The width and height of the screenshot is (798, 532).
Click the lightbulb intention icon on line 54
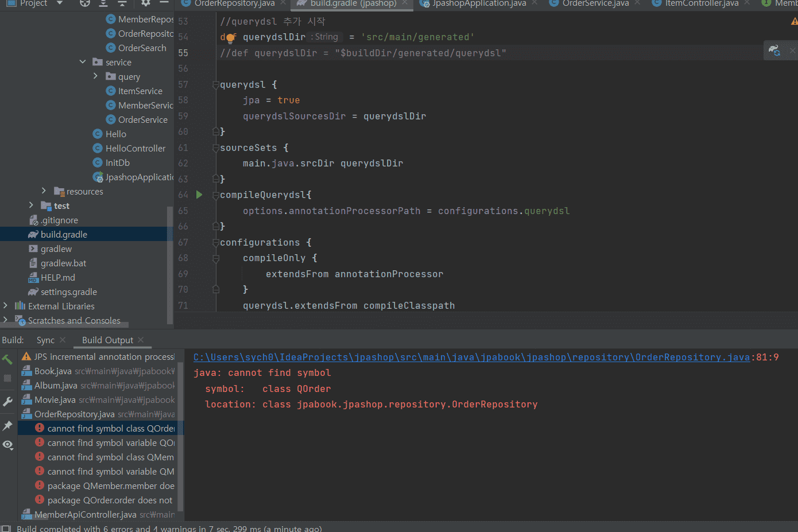coord(230,38)
